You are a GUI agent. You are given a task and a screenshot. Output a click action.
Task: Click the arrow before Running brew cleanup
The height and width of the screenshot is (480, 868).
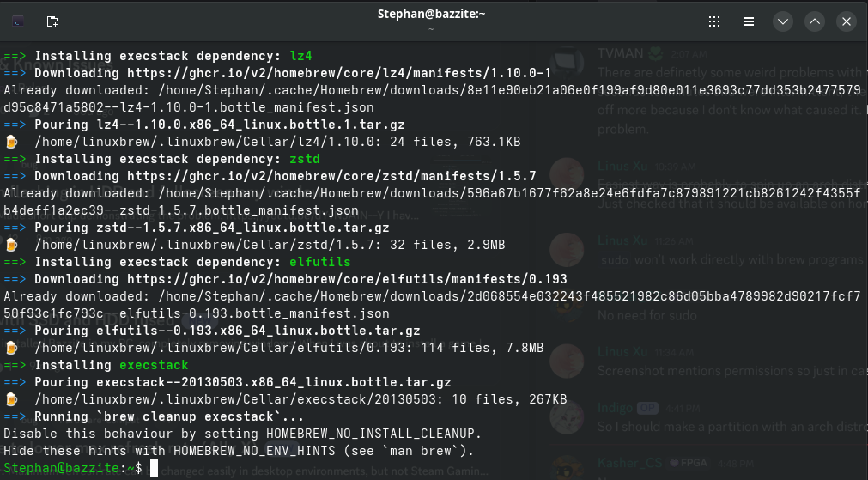click(x=15, y=416)
